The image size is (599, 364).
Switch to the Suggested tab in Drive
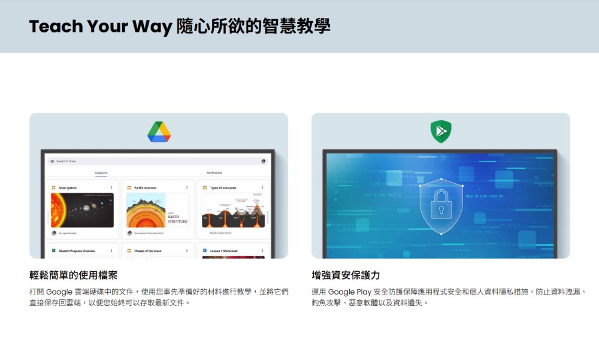(101, 172)
